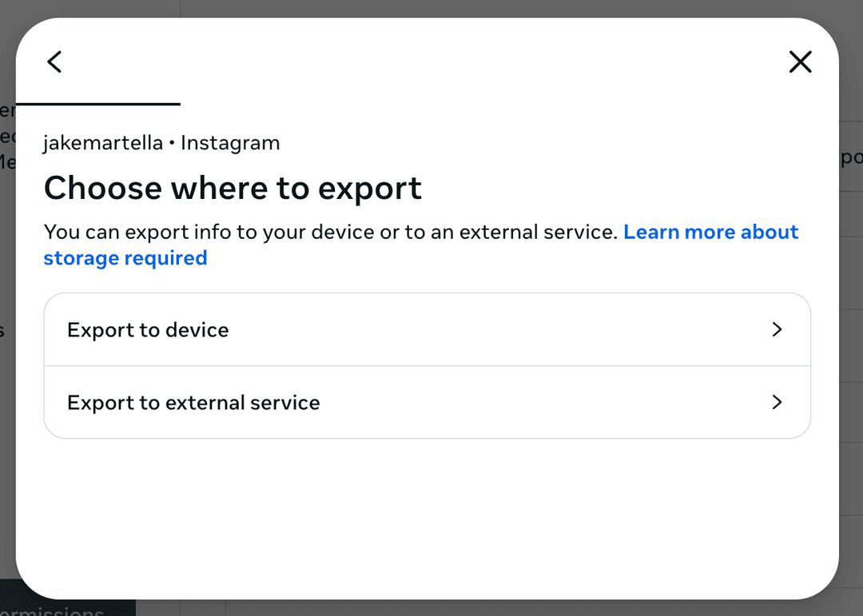Click the back navigation arrow top left
The width and height of the screenshot is (863, 616).
[54, 62]
